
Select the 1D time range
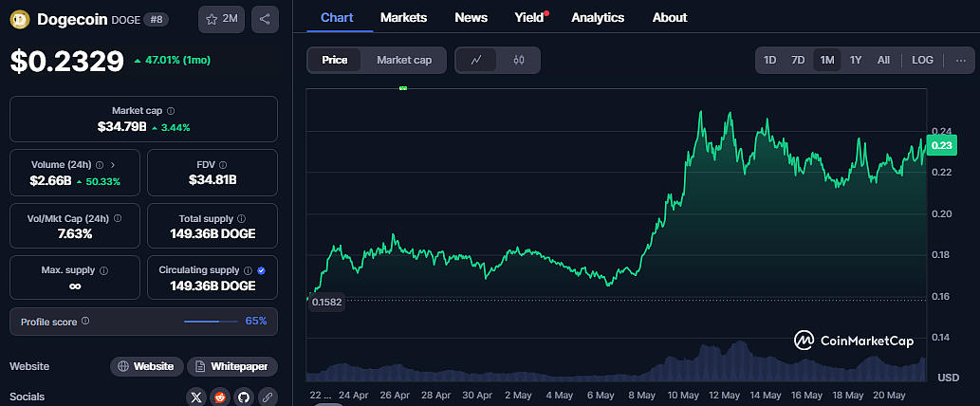(770, 60)
